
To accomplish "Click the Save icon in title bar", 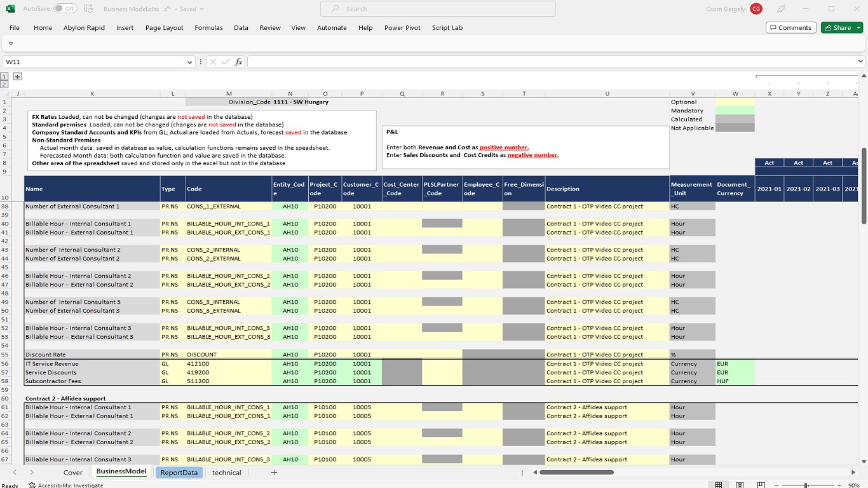I will pyautogui.click(x=88, y=9).
